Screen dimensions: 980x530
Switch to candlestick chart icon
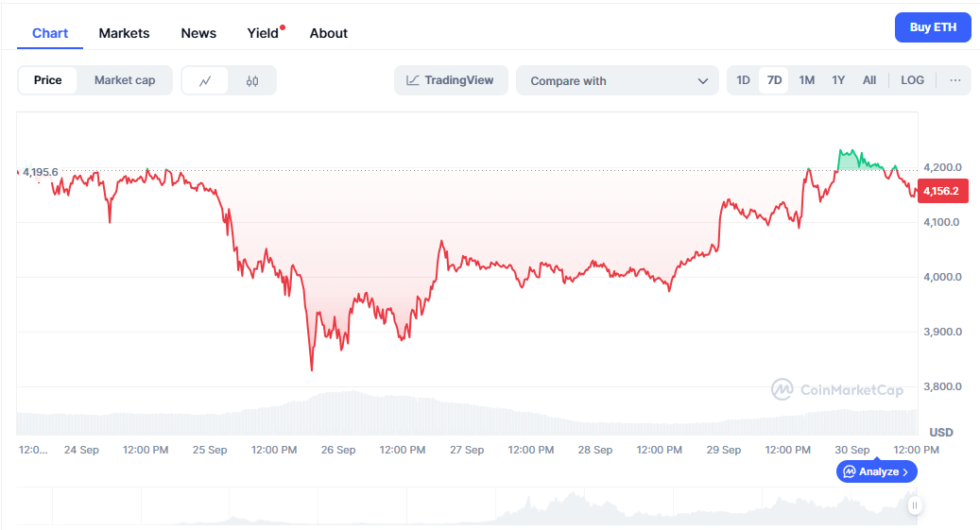point(251,81)
